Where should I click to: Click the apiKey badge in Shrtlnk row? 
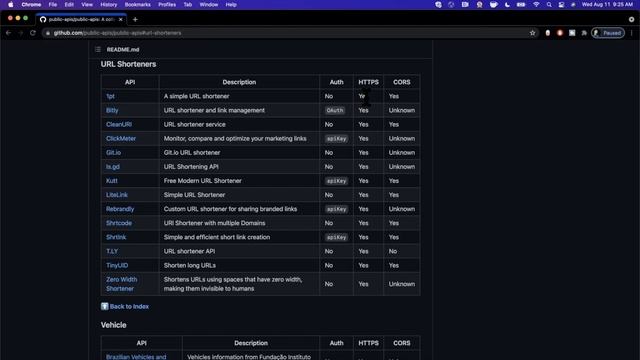click(x=336, y=237)
